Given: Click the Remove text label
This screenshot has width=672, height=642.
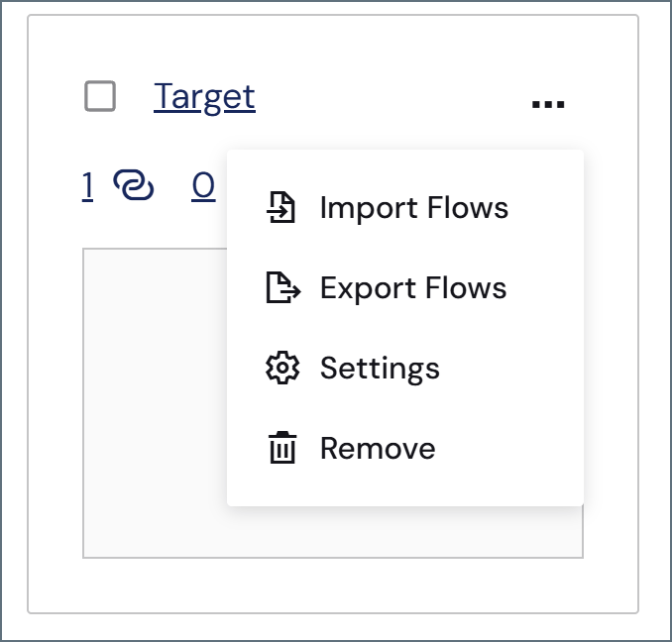Looking at the screenshot, I should tap(378, 448).
